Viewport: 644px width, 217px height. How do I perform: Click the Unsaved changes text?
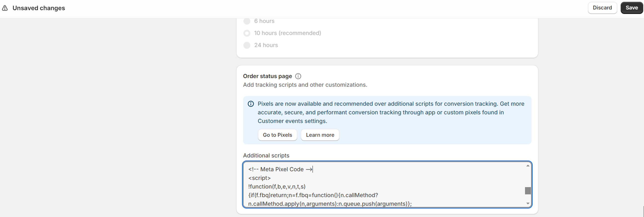pyautogui.click(x=39, y=8)
